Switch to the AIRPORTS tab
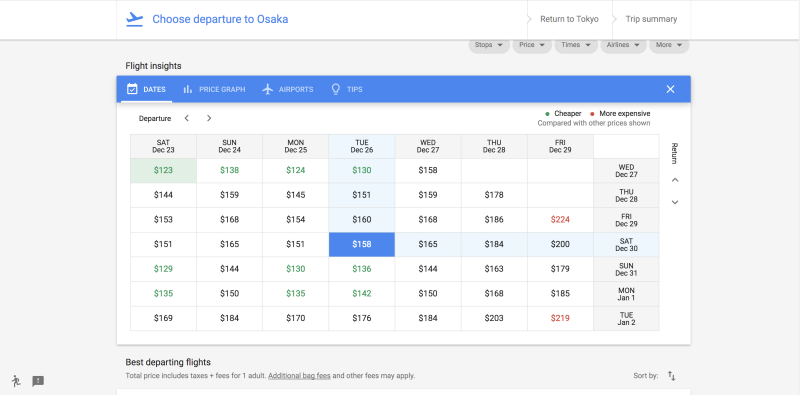This screenshot has height=395, width=800. click(288, 89)
